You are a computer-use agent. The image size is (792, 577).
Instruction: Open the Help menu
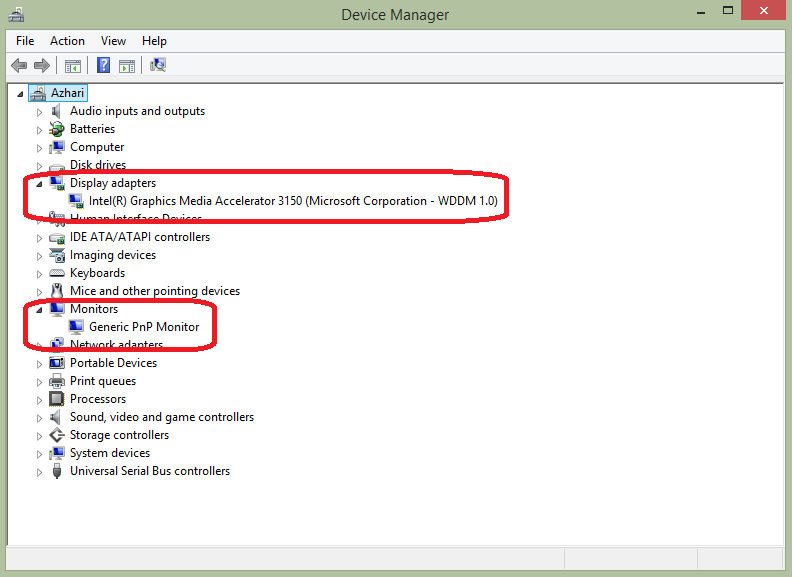(x=154, y=41)
